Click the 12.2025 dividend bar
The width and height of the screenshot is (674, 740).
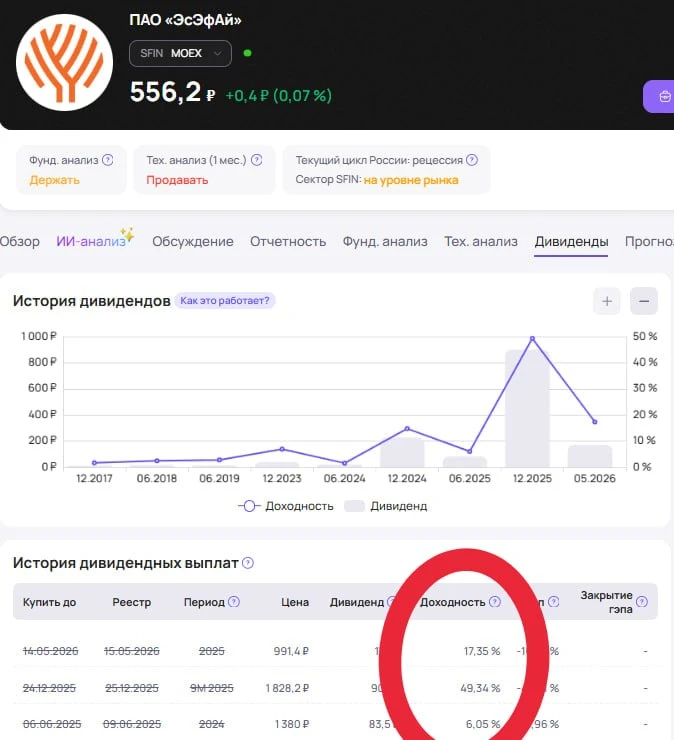[528, 408]
